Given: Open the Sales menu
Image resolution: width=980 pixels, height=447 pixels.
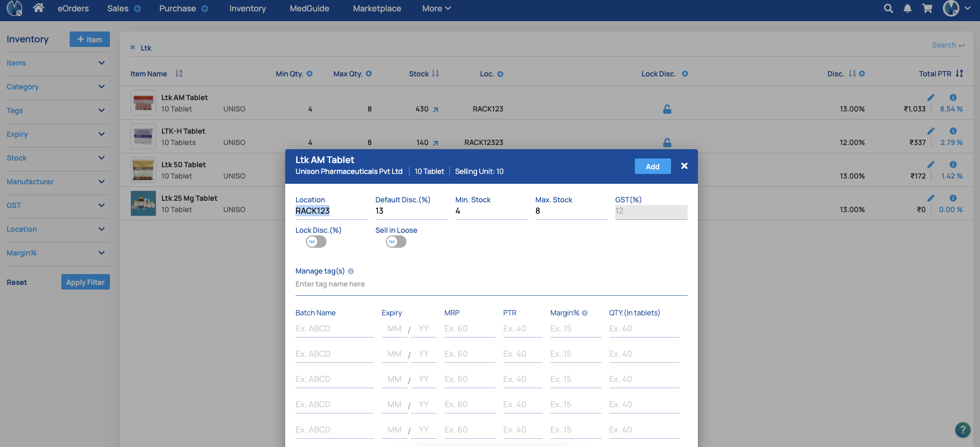Looking at the screenshot, I should pos(118,9).
